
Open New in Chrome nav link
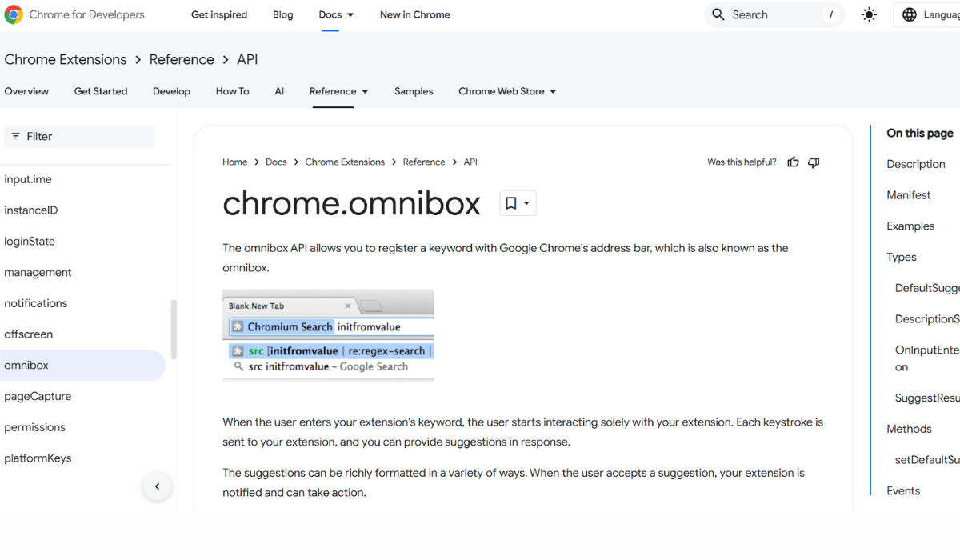[415, 14]
